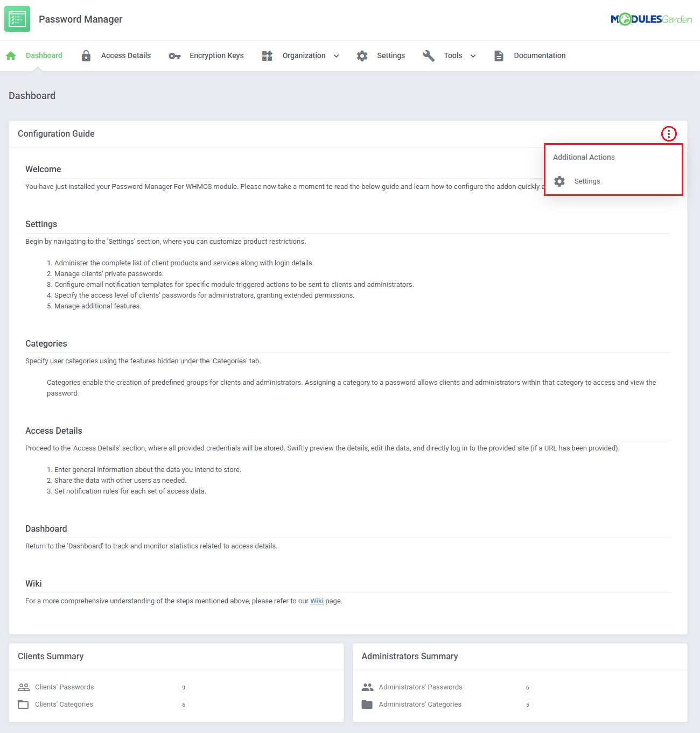Click the Administrators' Passwords people icon

pyautogui.click(x=368, y=687)
